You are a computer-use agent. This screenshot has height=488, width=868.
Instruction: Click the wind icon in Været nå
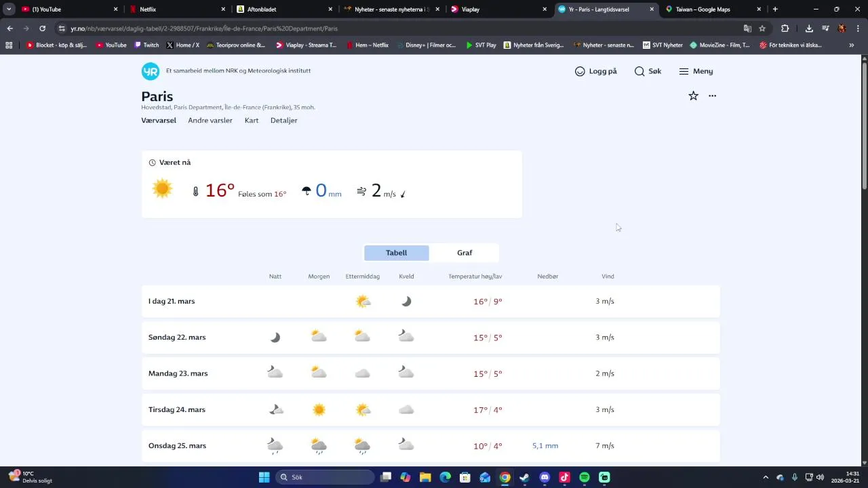361,192
